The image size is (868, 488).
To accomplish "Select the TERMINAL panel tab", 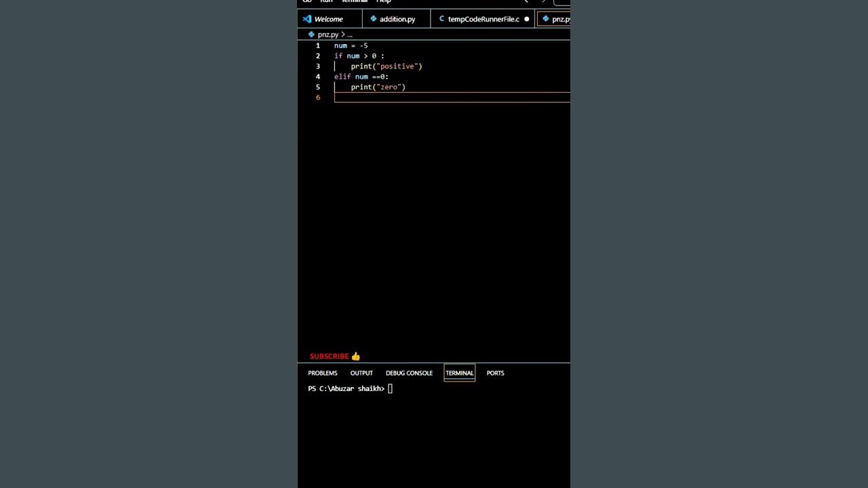I will 460,373.
